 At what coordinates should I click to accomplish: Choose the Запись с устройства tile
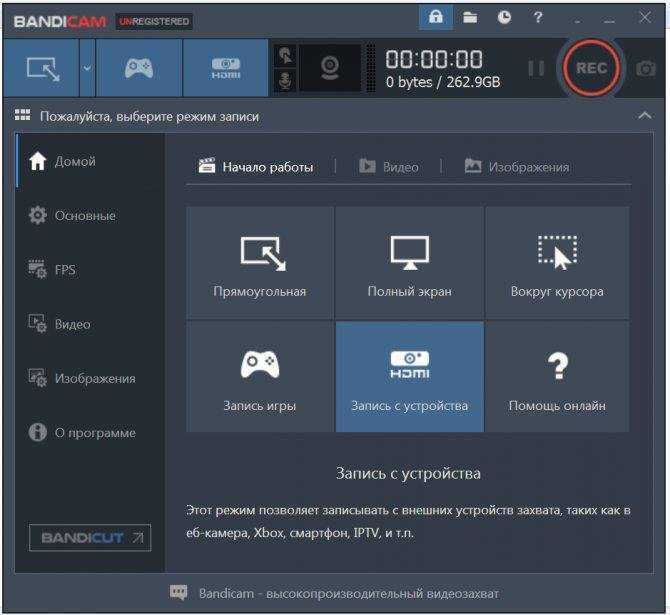point(409,377)
